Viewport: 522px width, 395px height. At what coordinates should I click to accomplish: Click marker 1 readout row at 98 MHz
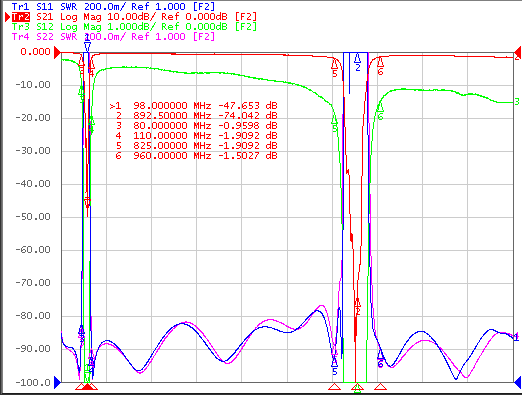pyautogui.click(x=194, y=106)
